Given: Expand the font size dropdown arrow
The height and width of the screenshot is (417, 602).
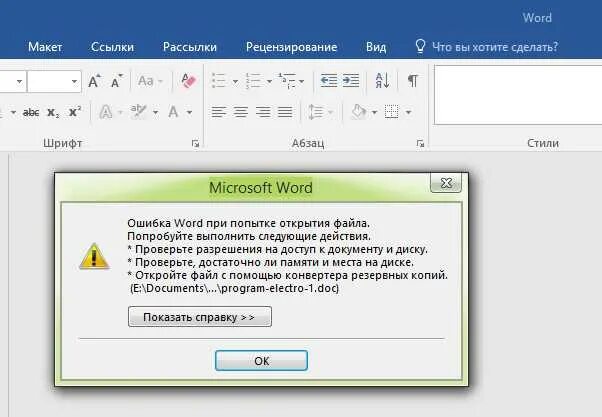Looking at the screenshot, I should coord(74,81).
